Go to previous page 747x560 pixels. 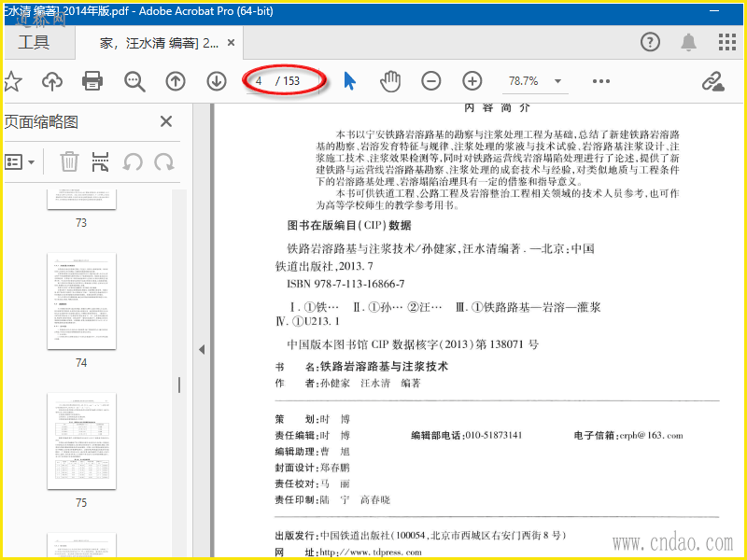click(176, 81)
